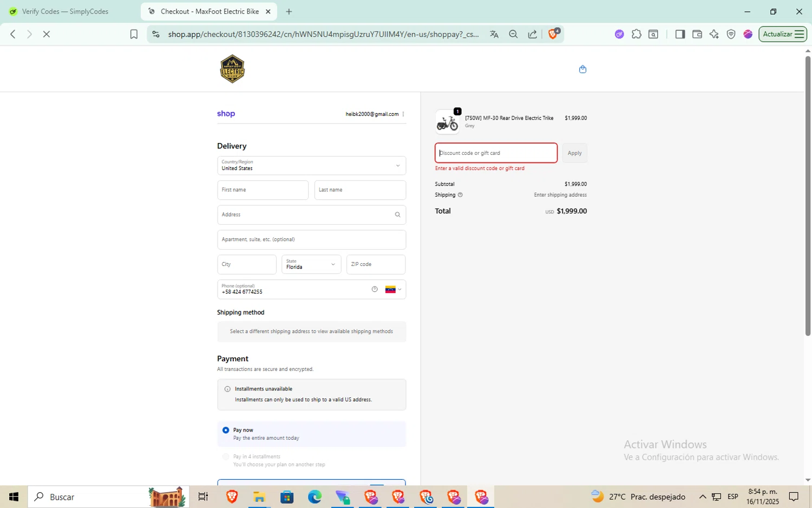Viewport: 812px width, 508px height.
Task: Click the weather widget on taskbar
Action: (x=638, y=497)
